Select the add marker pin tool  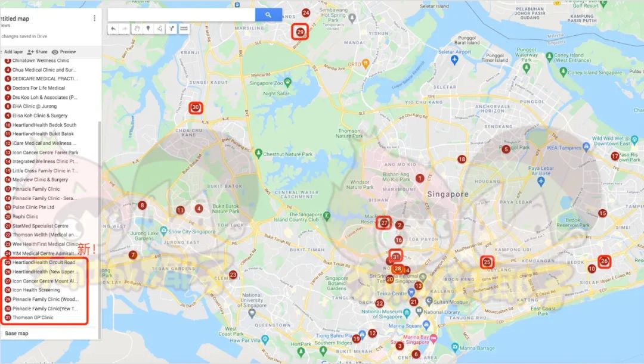(x=148, y=29)
